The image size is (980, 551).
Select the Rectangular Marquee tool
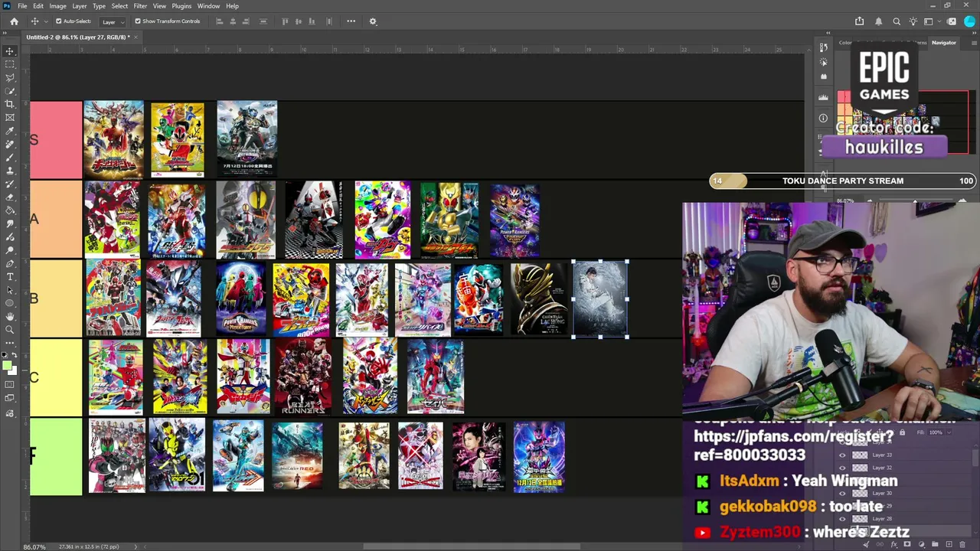10,64
